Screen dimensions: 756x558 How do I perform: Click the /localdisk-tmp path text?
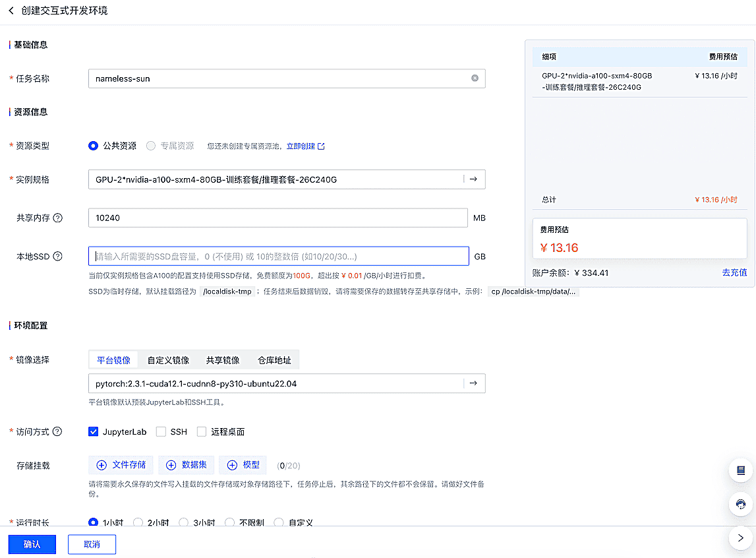click(227, 292)
